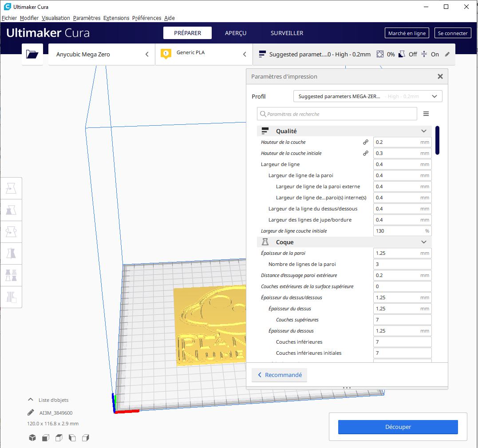Click Se connecter to sign in

pyautogui.click(x=453, y=33)
